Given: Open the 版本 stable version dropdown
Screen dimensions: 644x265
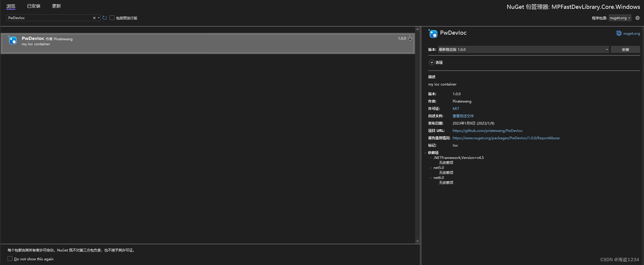Looking at the screenshot, I should 607,49.
